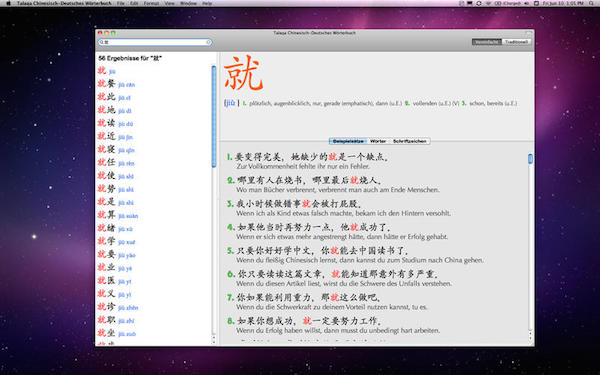
Task: Select the result 就地 jiù dì
Action: point(114,110)
